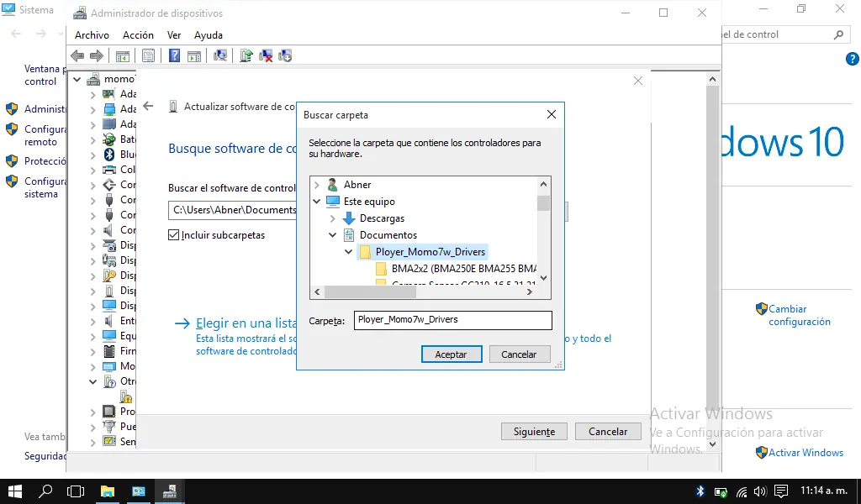Image resolution: width=861 pixels, height=504 pixels.
Task: Click the help question mark in Sistema window
Action: pos(853,59)
